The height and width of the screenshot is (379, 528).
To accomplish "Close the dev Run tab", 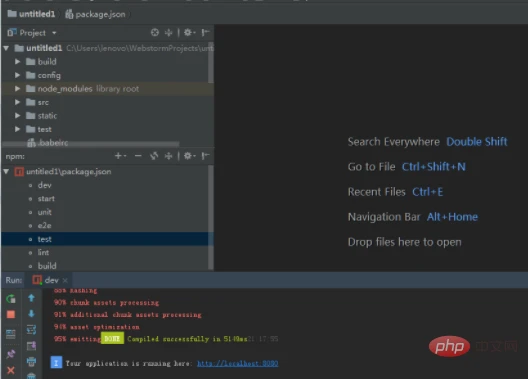I will (65, 280).
